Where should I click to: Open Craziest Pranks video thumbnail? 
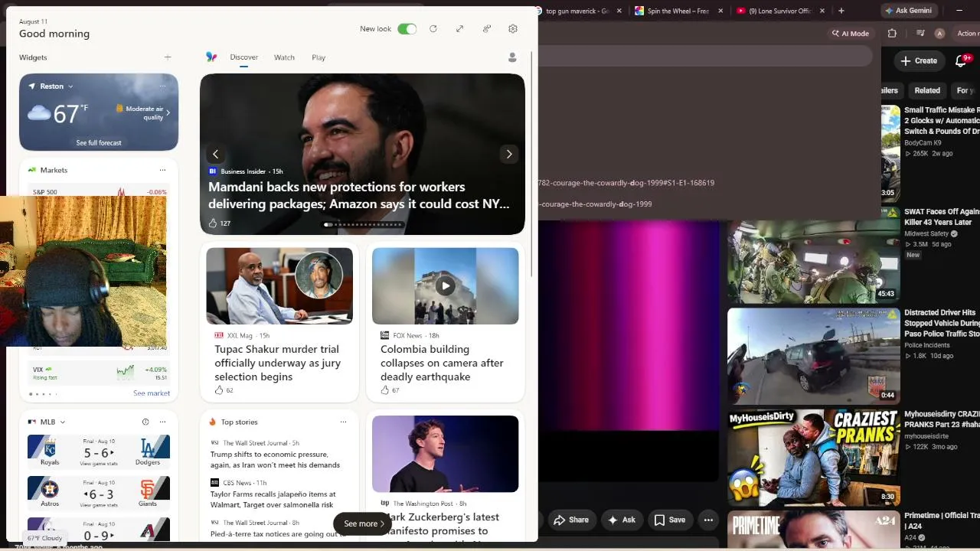[814, 458]
